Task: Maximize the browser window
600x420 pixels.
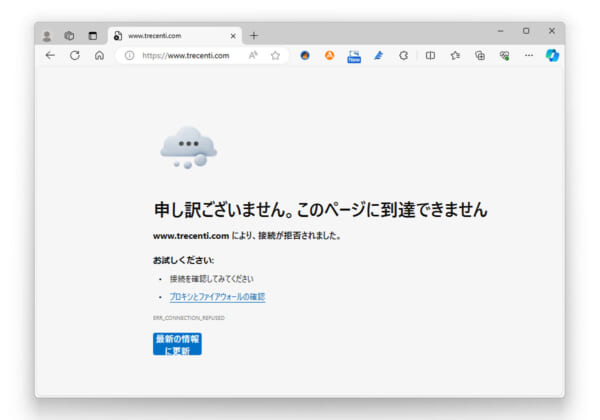Action: pyautogui.click(x=526, y=31)
